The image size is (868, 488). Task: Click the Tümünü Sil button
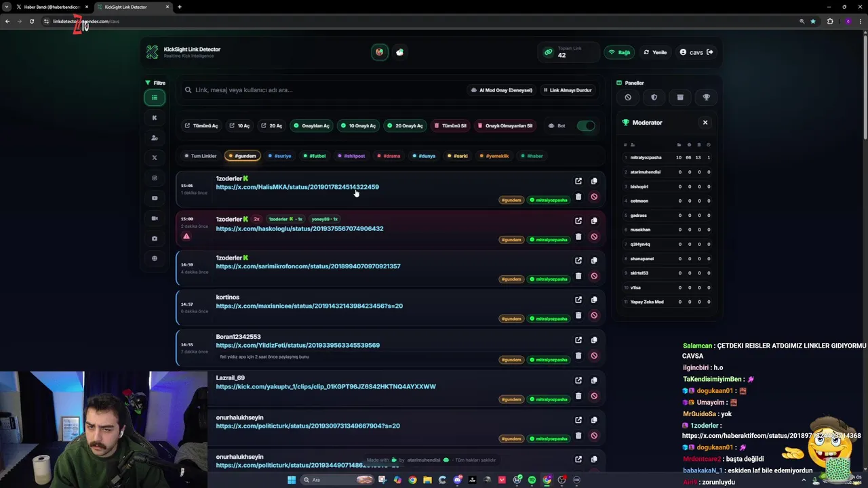tap(450, 125)
